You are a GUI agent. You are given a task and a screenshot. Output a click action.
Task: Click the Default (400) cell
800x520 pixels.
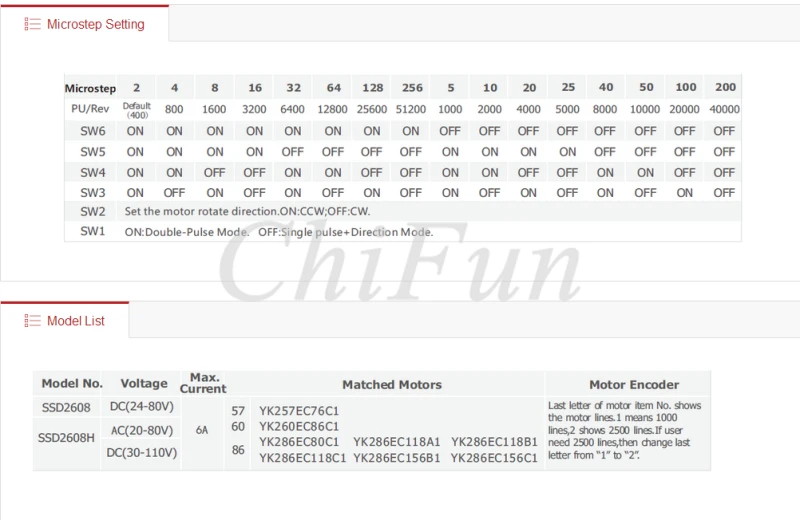point(136,110)
